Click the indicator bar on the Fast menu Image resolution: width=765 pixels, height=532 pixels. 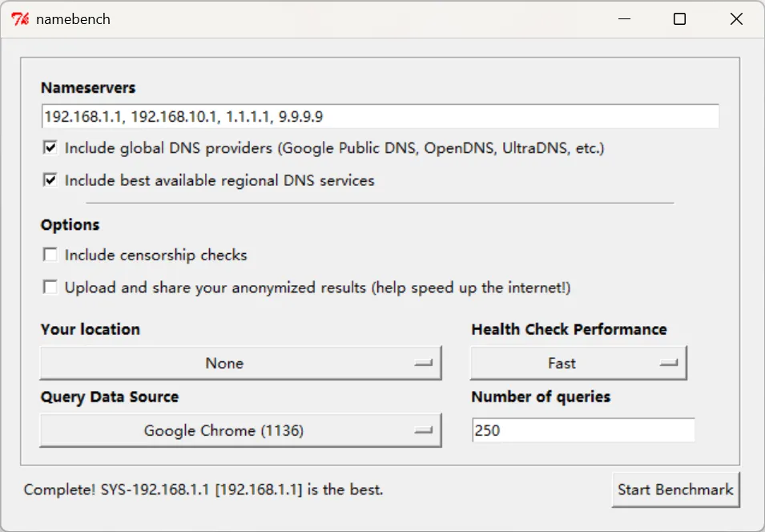click(668, 364)
